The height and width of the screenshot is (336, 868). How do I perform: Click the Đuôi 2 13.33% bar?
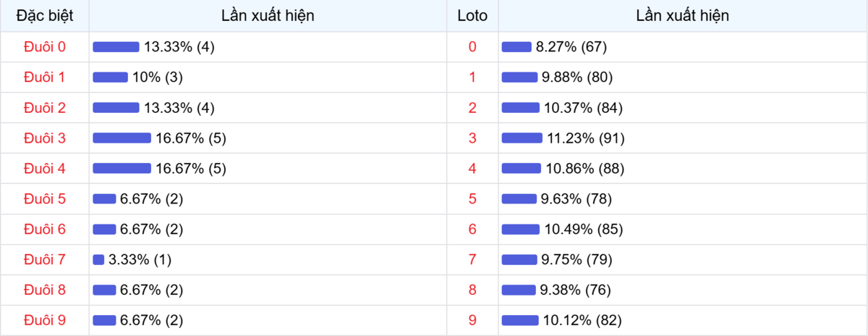click(116, 108)
